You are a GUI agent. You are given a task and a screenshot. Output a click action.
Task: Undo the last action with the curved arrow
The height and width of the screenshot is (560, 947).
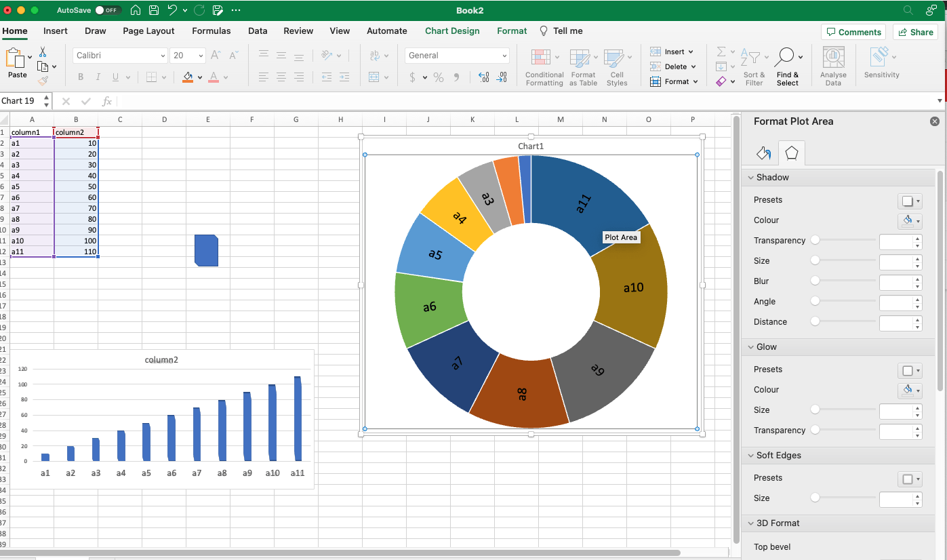[173, 10]
